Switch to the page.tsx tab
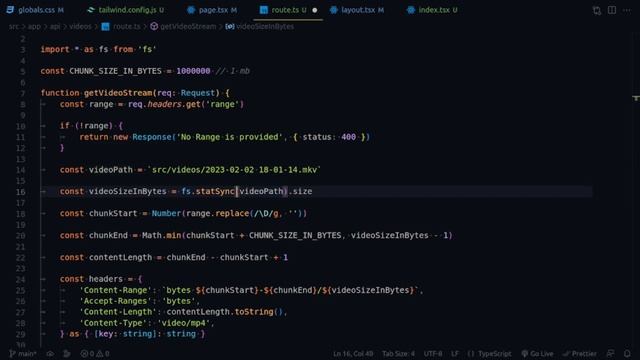 coord(212,10)
